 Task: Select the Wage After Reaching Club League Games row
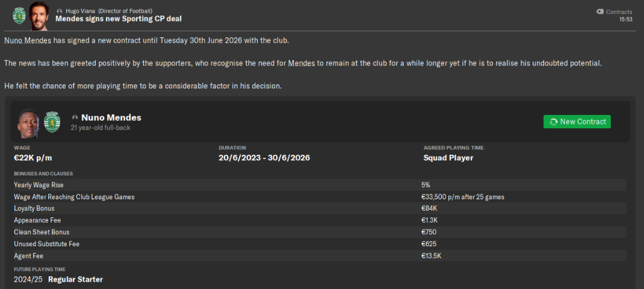pyautogui.click(x=320, y=197)
